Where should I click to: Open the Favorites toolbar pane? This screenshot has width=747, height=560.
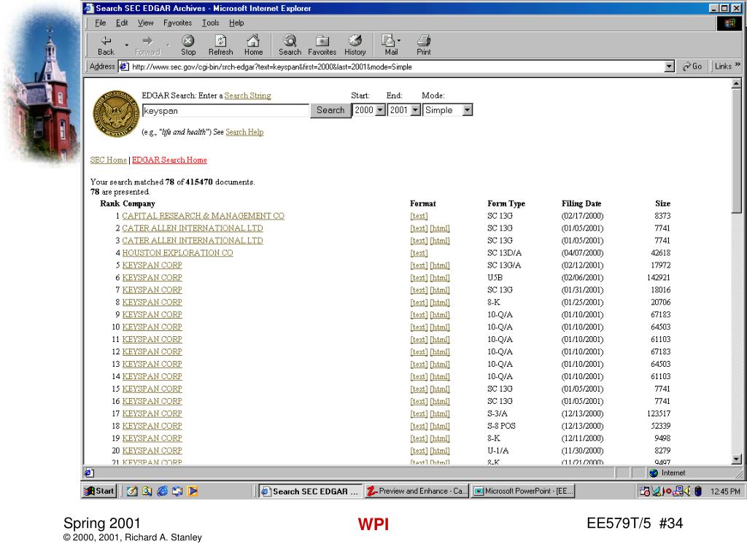point(322,45)
